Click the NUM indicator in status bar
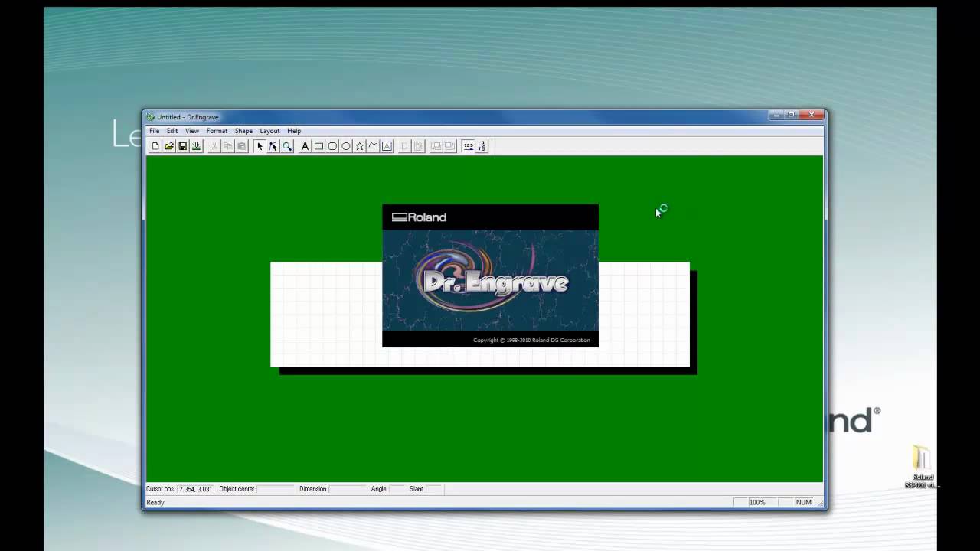The image size is (980, 551). [x=803, y=502]
